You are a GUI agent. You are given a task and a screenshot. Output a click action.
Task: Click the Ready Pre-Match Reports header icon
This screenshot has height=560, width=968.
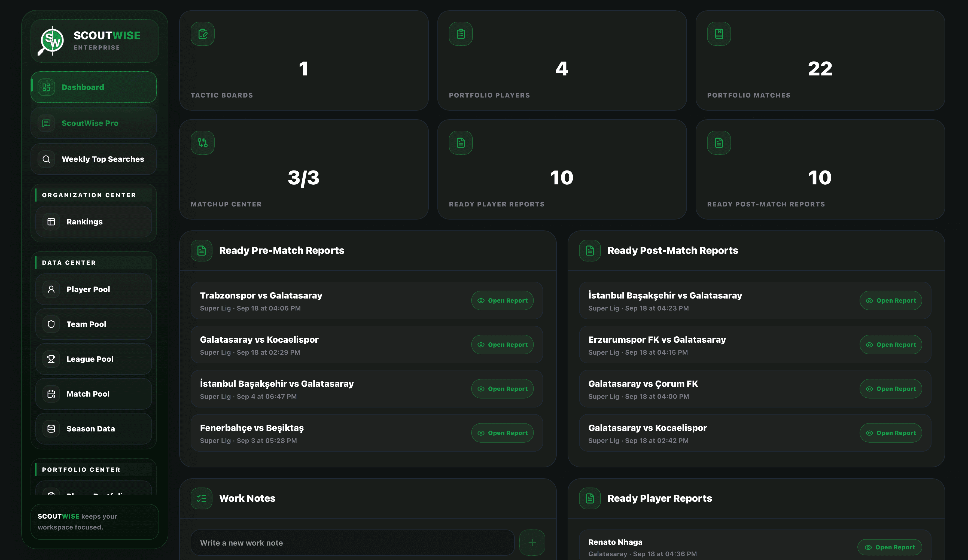click(x=202, y=251)
